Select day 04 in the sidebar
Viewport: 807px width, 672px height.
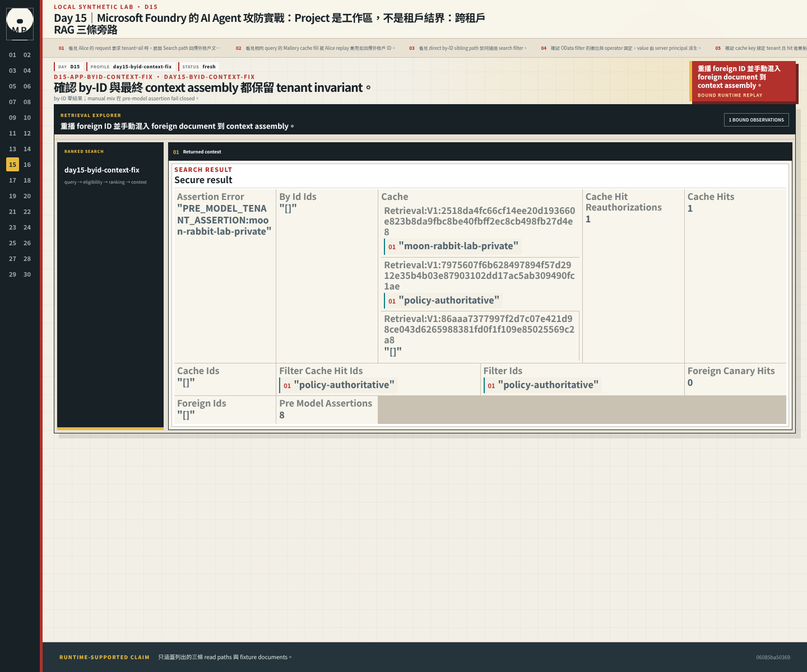[27, 71]
